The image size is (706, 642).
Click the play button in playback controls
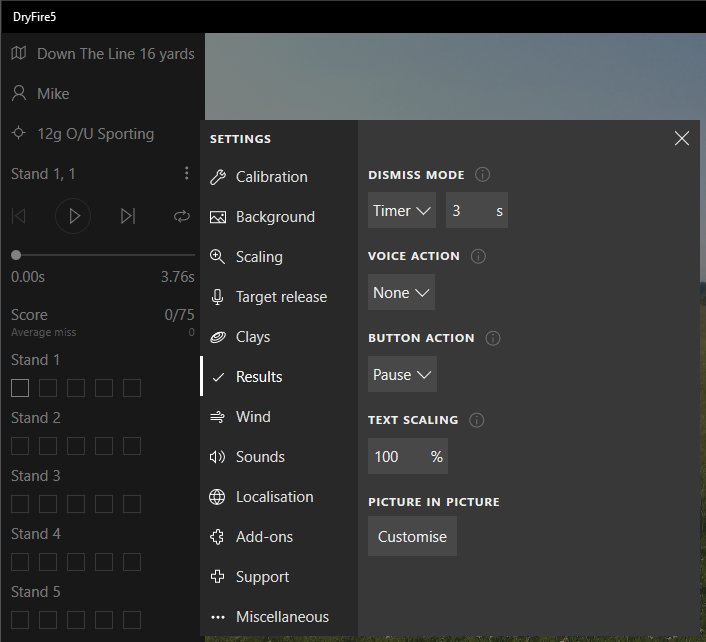[73, 216]
